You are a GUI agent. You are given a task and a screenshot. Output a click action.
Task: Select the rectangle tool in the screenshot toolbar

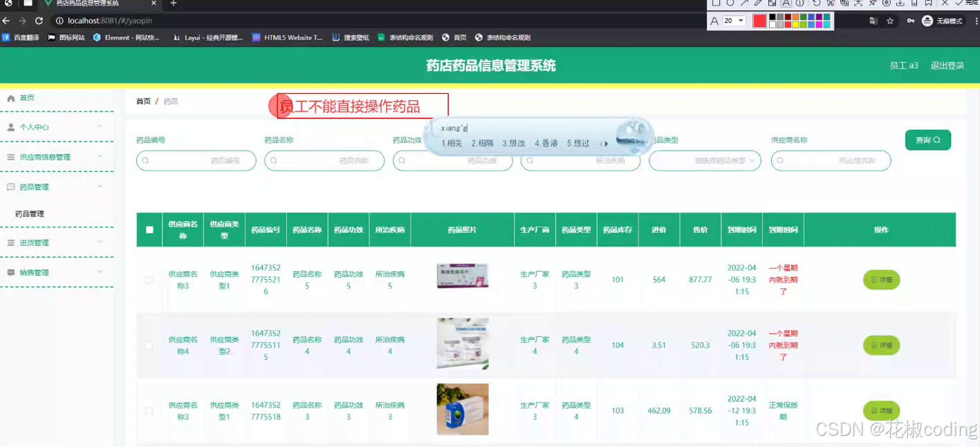[717, 5]
